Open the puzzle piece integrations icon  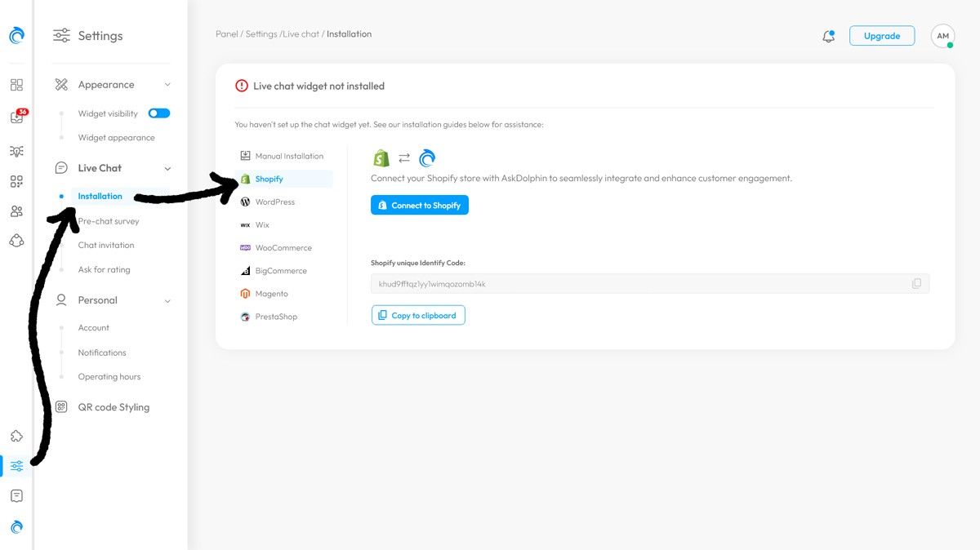pyautogui.click(x=16, y=437)
